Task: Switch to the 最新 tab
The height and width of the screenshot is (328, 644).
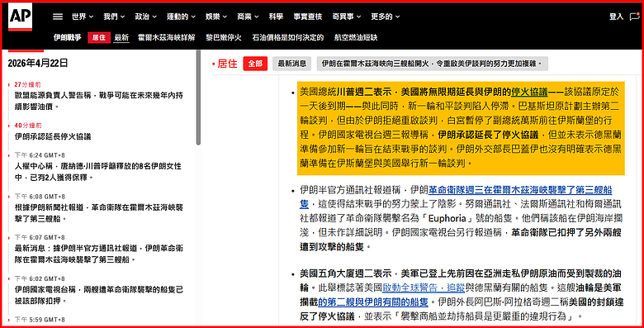Action: [121, 37]
